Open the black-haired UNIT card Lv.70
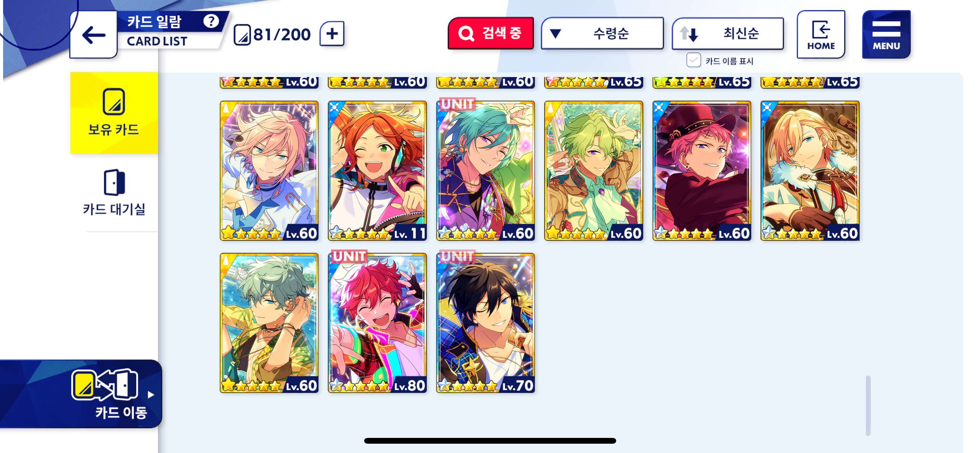Screen dimensions: 980x453 click(x=485, y=323)
